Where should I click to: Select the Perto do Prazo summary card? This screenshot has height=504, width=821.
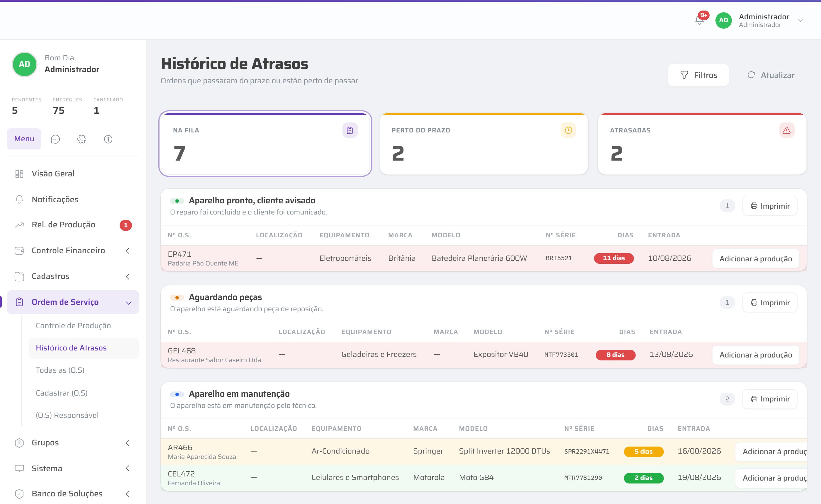click(484, 144)
